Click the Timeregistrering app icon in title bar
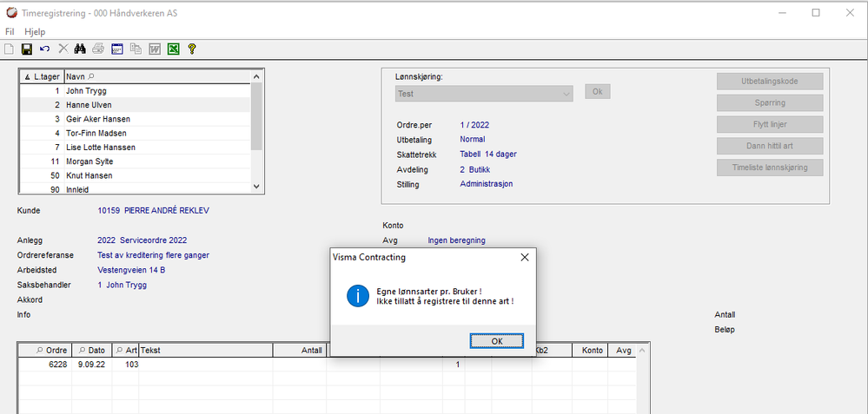The height and width of the screenshot is (414, 868). pos(11,13)
